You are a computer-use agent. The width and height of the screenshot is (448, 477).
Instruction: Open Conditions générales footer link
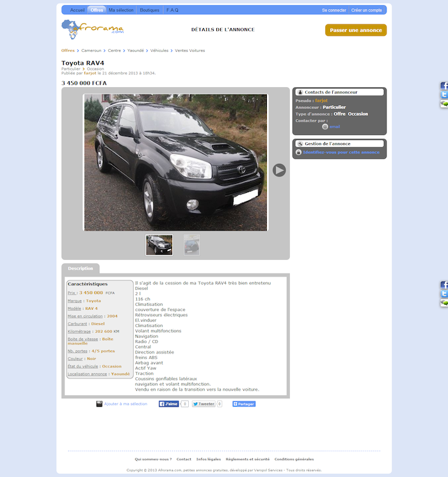click(x=294, y=459)
